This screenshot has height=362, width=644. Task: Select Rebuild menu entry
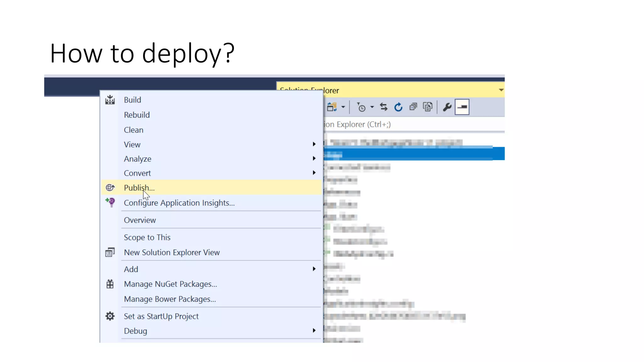tap(211, 115)
